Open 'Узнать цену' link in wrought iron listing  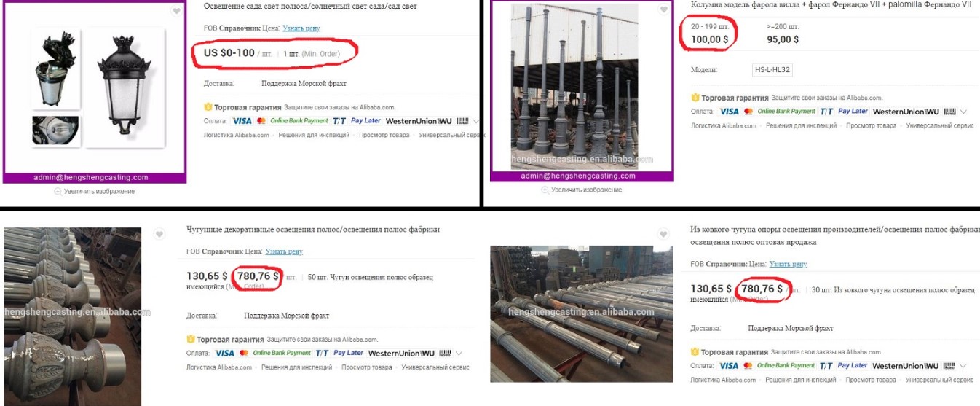(x=789, y=264)
